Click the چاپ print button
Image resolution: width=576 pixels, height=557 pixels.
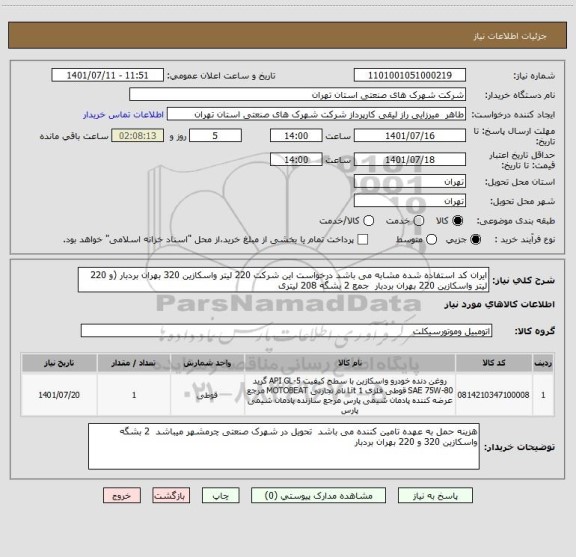click(221, 496)
